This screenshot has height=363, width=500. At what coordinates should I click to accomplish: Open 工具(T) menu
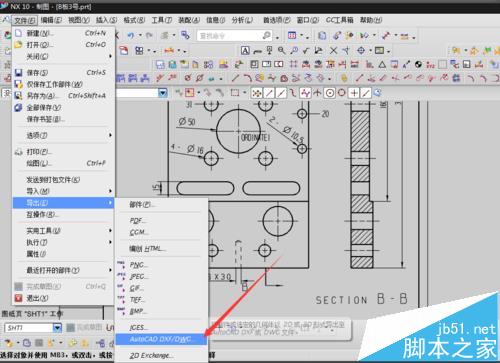click(x=162, y=20)
